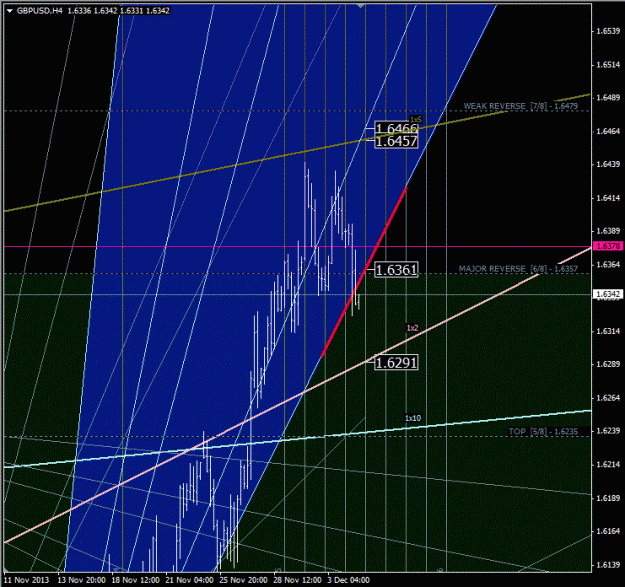Click 1.6239 on the price scale
The height and width of the screenshot is (587, 625).
pyautogui.click(x=608, y=431)
